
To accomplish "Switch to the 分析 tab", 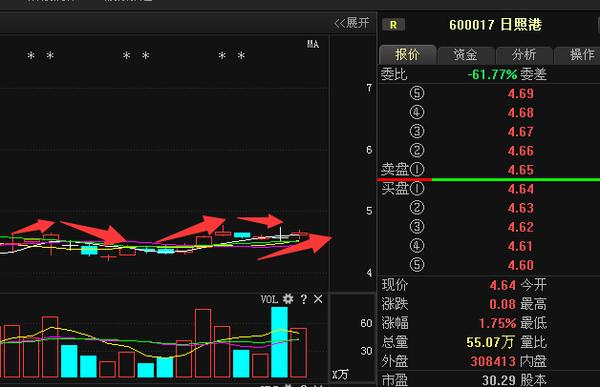I will click(x=524, y=55).
